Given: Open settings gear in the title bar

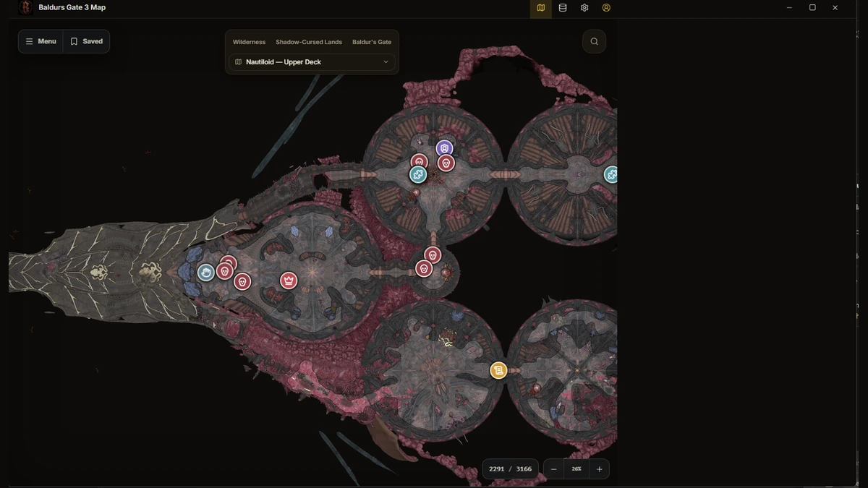Looking at the screenshot, I should tap(584, 8).
